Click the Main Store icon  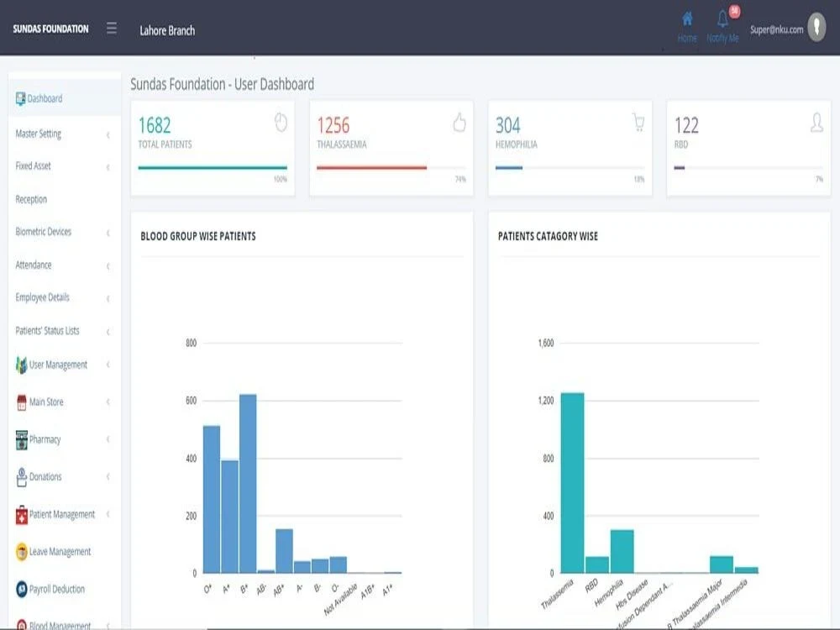coord(22,402)
